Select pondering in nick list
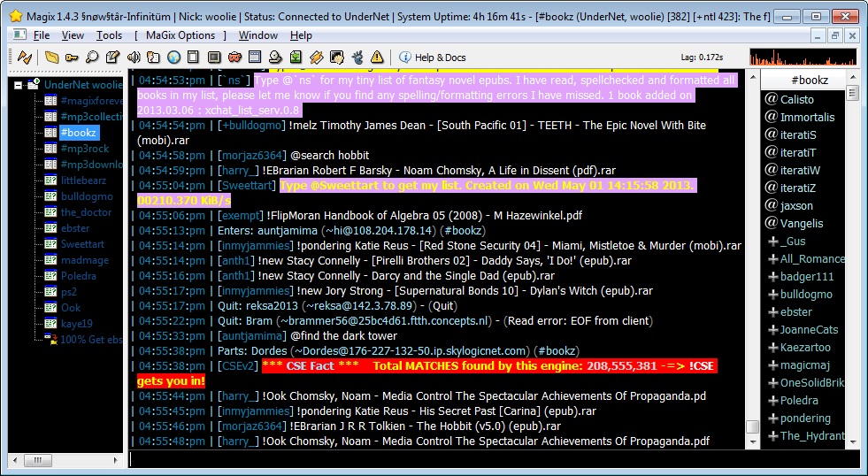Screen dimensions: 868x476 click(x=805, y=418)
